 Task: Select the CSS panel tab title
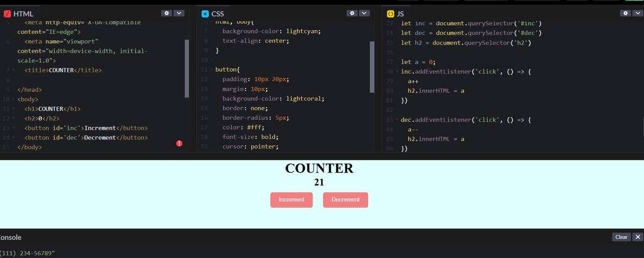click(218, 13)
